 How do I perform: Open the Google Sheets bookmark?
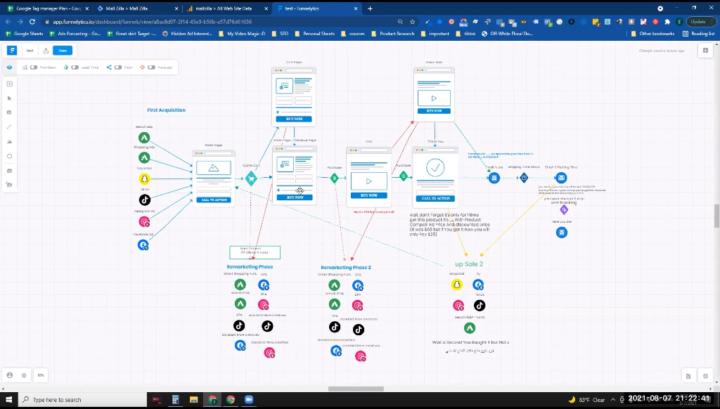pos(24,34)
